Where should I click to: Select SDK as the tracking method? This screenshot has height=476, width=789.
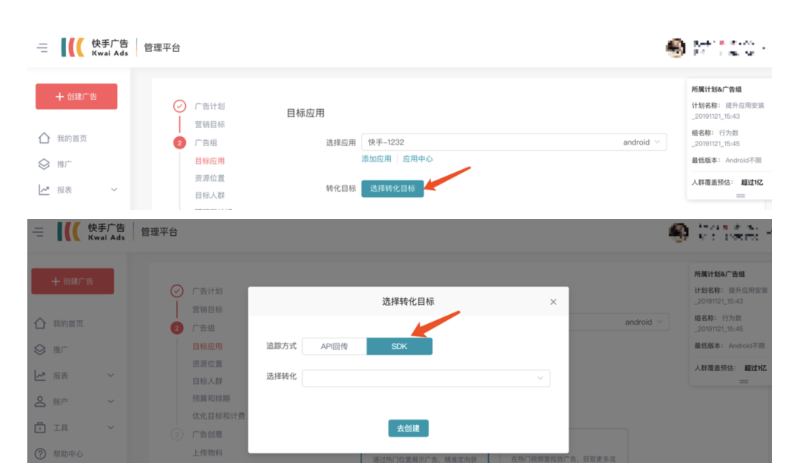click(x=400, y=346)
